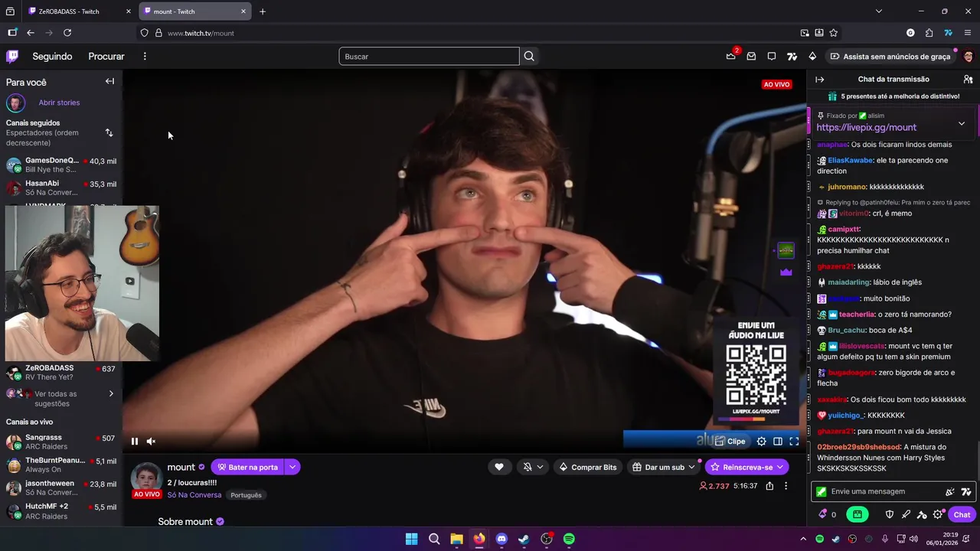Create a clip with Clipe button
Viewport: 980px width, 551px height.
[x=730, y=441]
